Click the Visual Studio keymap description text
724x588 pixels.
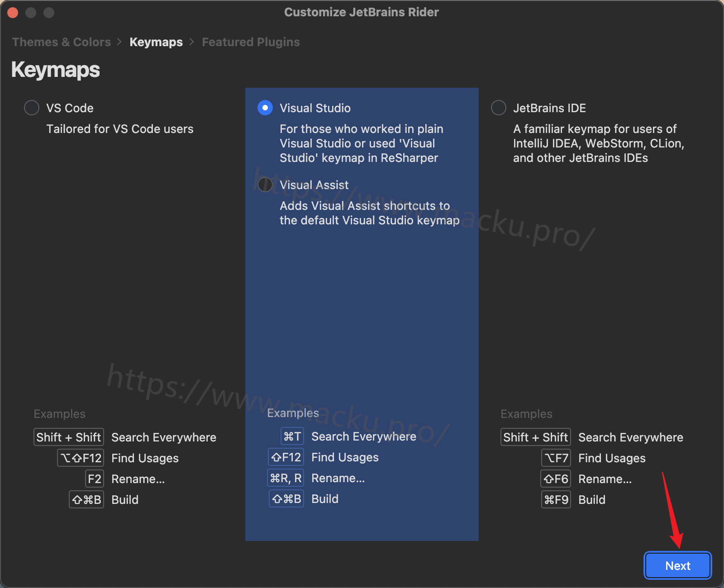point(362,143)
